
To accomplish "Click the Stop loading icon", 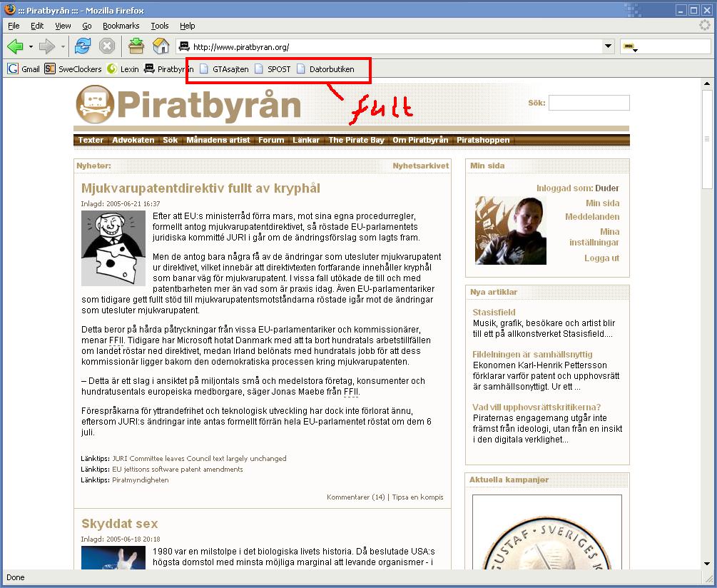I will [x=107, y=46].
